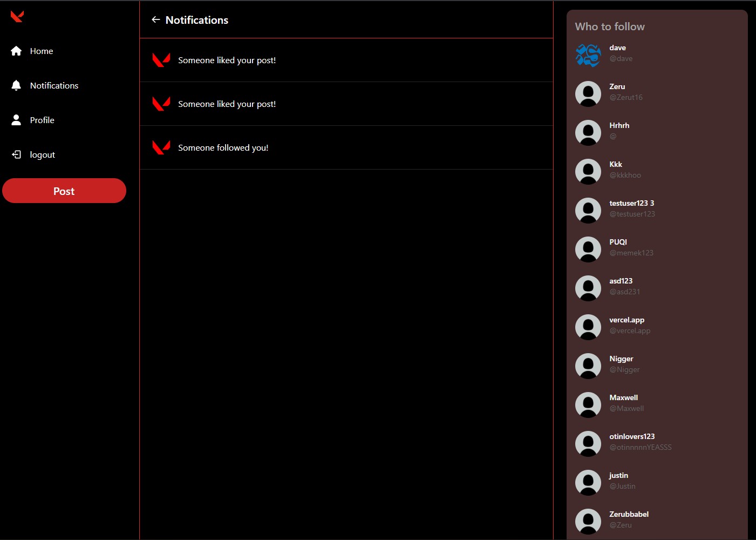Click dave's blue avatar image
756x540 pixels.
pos(588,55)
